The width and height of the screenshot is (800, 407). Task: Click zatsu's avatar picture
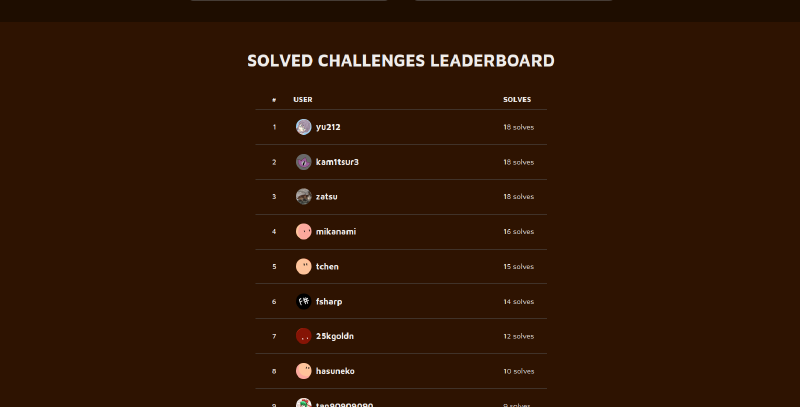(x=303, y=197)
